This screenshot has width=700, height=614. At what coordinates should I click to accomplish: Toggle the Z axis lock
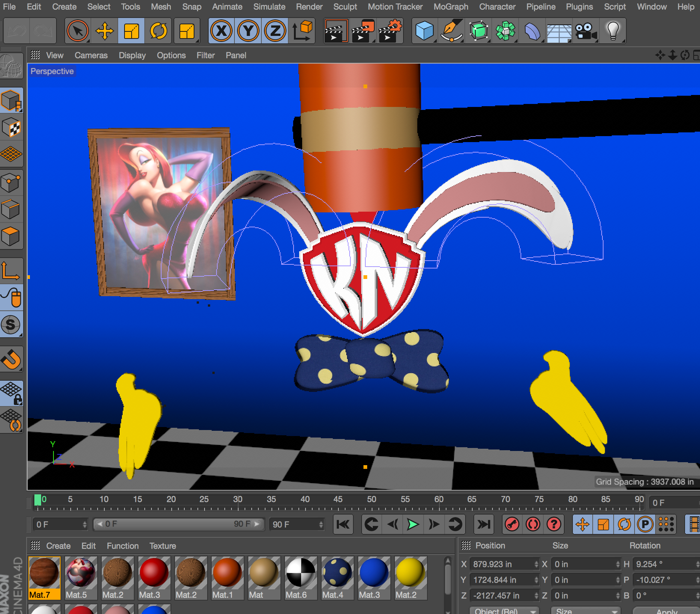(x=275, y=31)
